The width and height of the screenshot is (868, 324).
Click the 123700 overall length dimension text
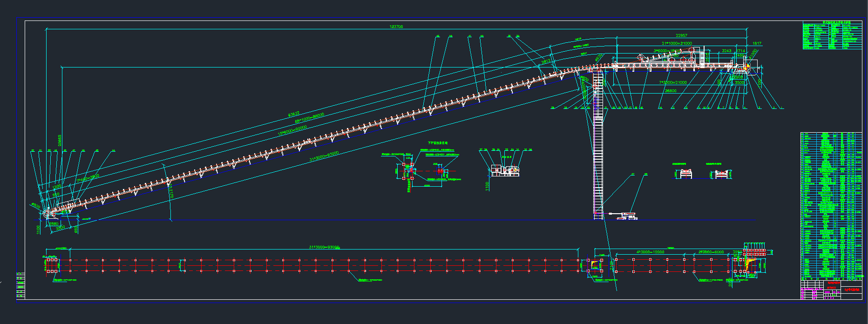(x=396, y=27)
